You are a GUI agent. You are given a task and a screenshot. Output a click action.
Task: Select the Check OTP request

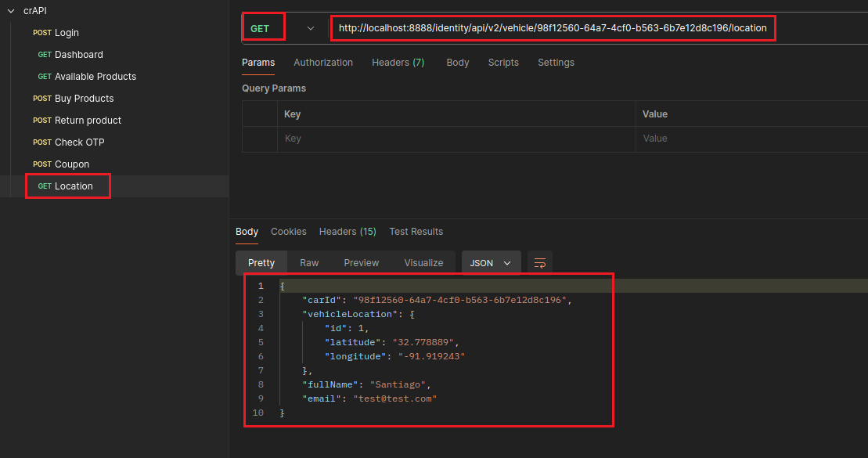pos(79,142)
